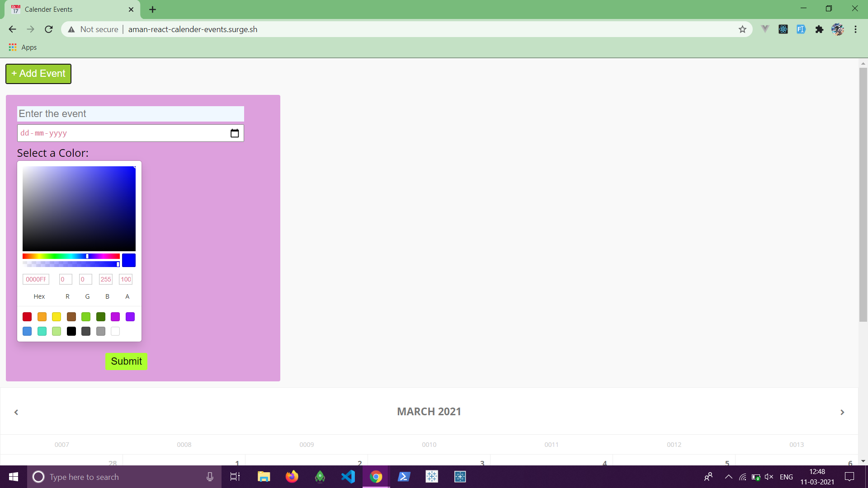Image resolution: width=868 pixels, height=488 pixels.
Task: Click the Chrome extensions puzzle icon
Action: click(x=819, y=29)
